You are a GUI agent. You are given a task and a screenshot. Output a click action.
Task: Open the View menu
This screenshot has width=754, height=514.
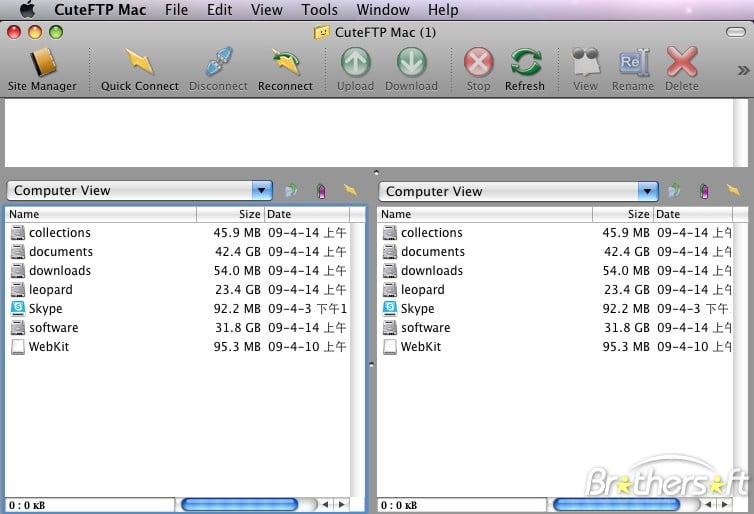266,10
